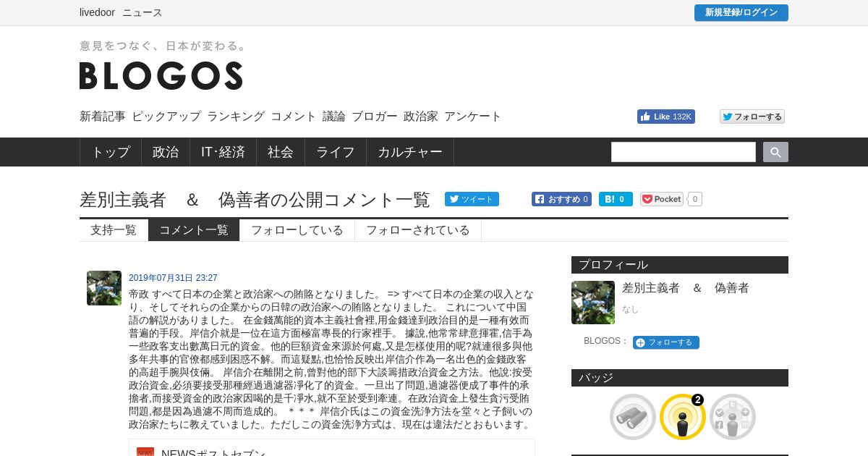Open the 社会 category
The image size is (868, 456).
pos(281,152)
